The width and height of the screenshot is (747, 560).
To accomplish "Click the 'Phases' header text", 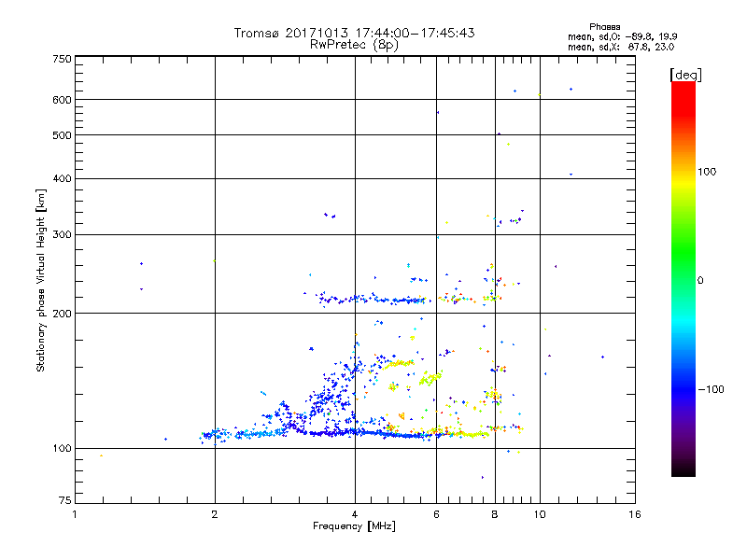I will (604, 27).
